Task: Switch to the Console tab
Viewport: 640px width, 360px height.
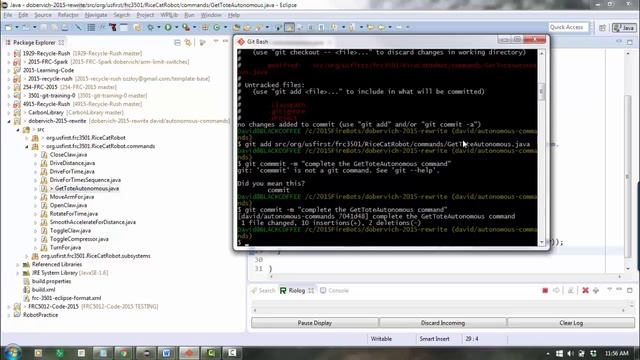Action: pyautogui.click(x=334, y=291)
